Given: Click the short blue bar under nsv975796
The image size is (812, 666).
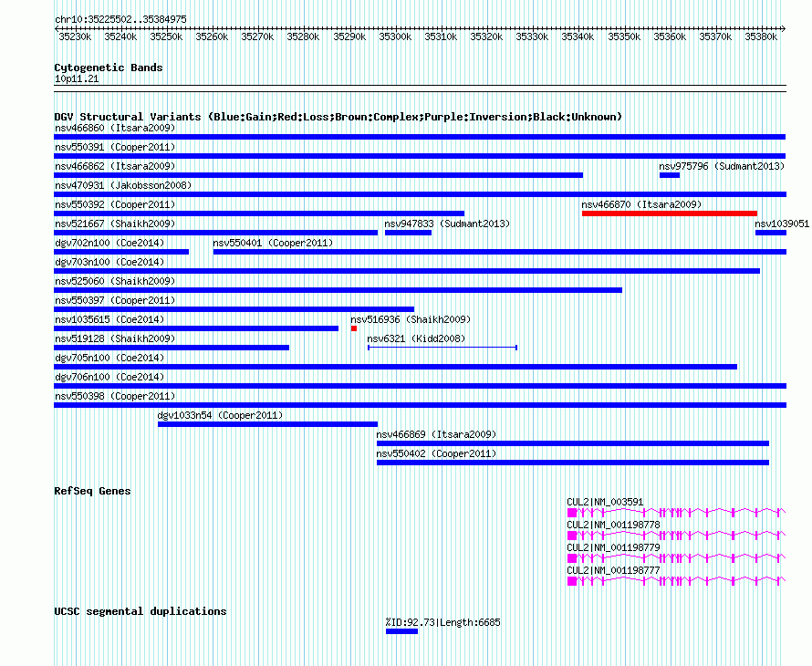Looking at the screenshot, I should coord(670,175).
